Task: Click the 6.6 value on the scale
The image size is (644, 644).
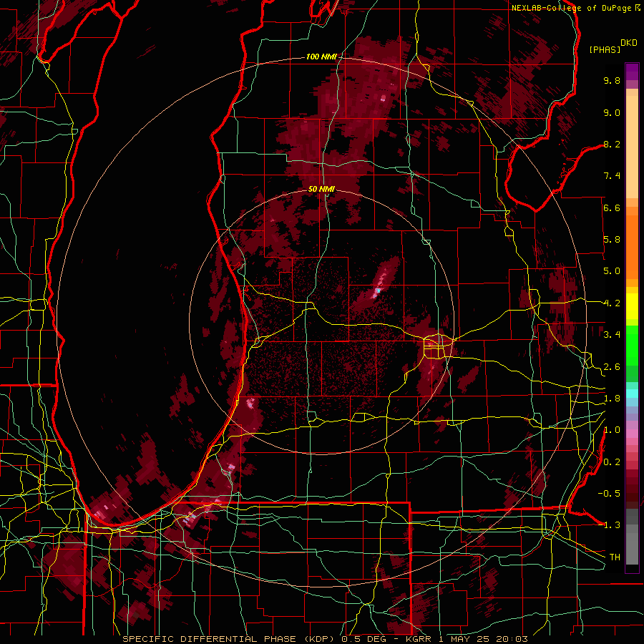Action: [612, 208]
